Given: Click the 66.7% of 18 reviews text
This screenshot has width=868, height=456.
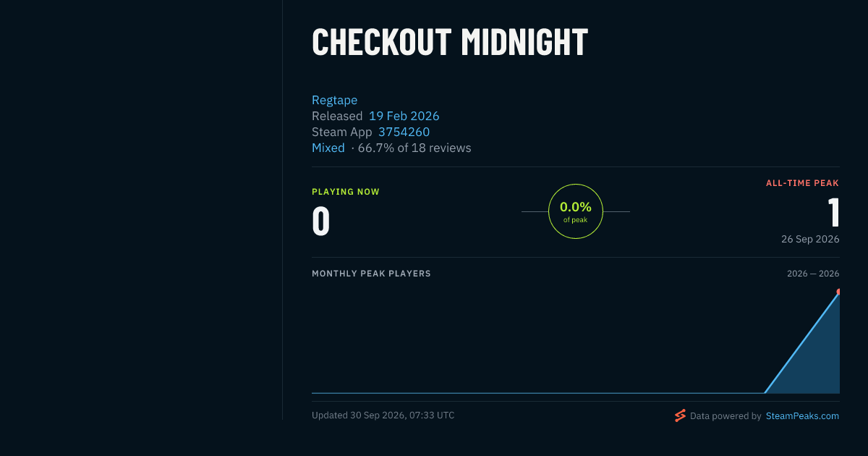Looking at the screenshot, I should [414, 148].
